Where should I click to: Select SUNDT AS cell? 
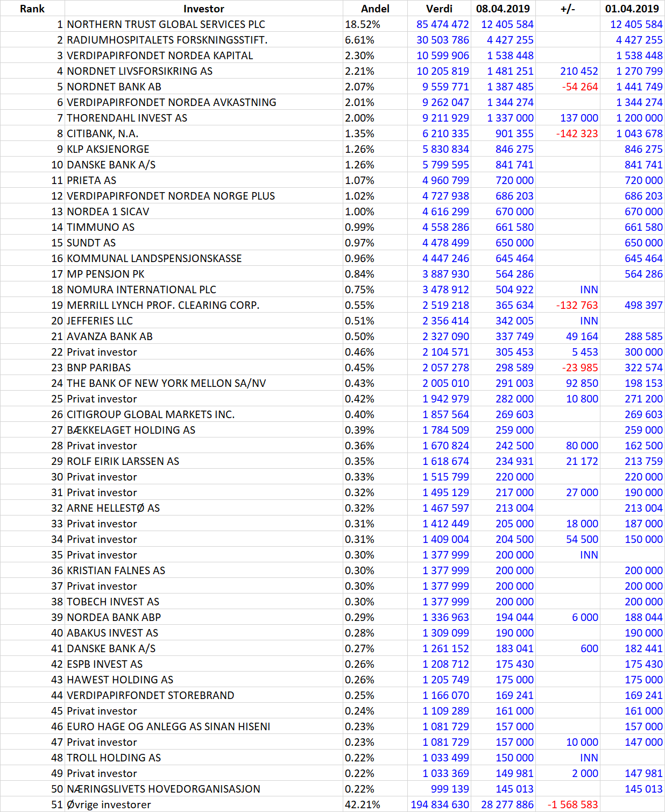[203, 243]
